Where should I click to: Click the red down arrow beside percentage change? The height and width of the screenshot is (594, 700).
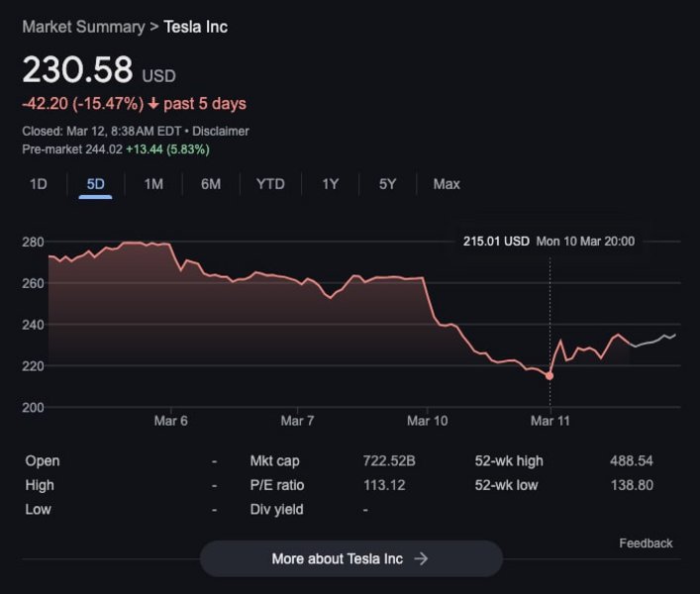(x=153, y=104)
